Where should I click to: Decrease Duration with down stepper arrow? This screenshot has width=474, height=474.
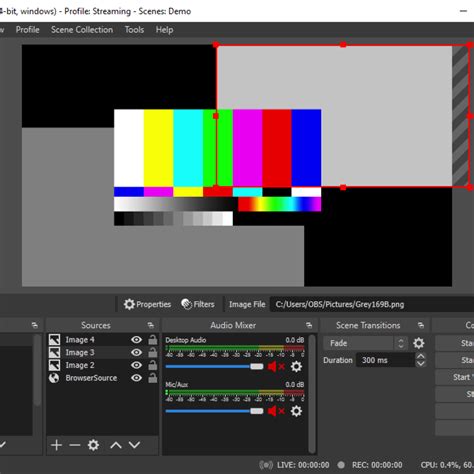coord(421,364)
